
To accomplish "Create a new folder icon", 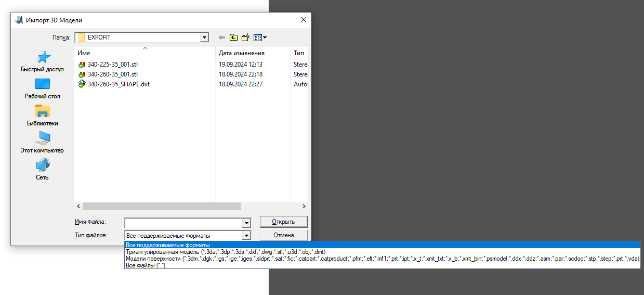I will [246, 37].
